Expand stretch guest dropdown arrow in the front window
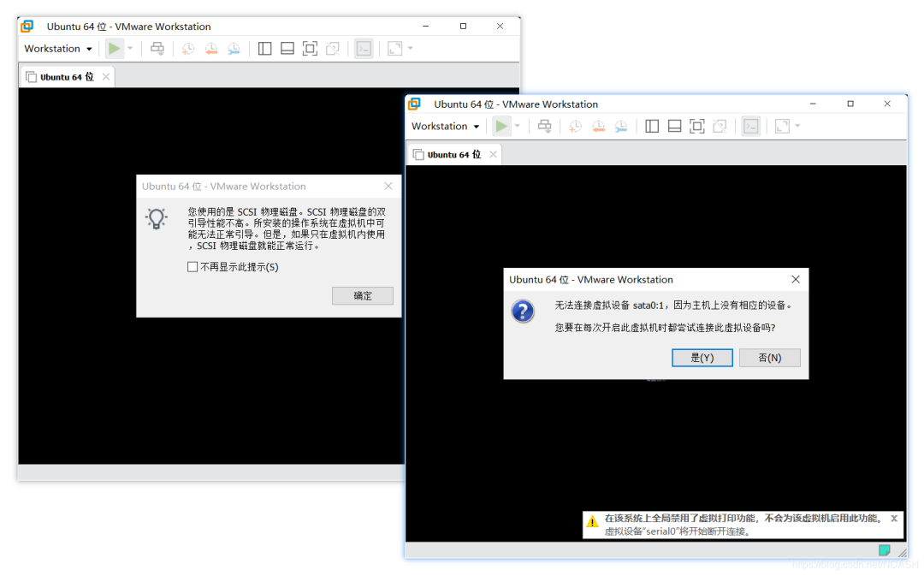 (798, 126)
